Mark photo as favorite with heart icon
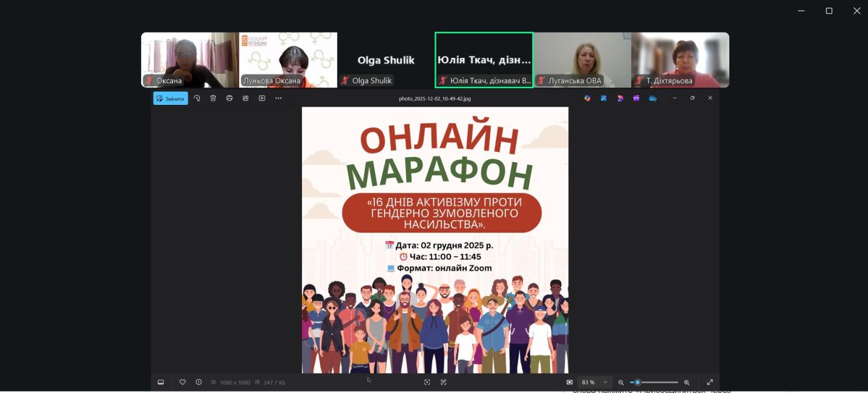868x393 pixels. (x=183, y=382)
